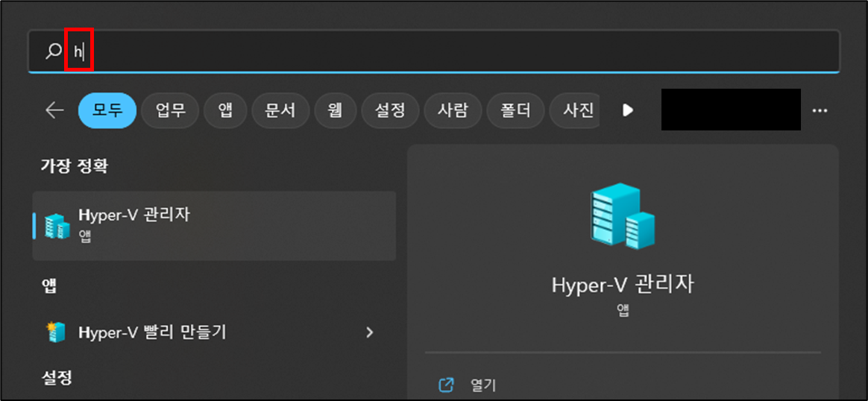Image resolution: width=868 pixels, height=401 pixels.
Task: Select the 업무 filter tab
Action: click(x=171, y=110)
